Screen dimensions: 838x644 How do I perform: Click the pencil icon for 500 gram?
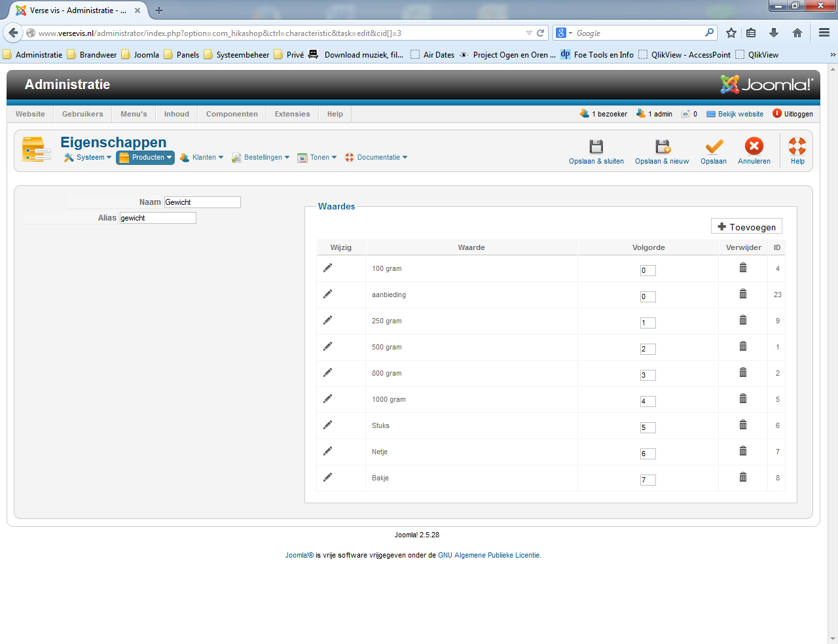[327, 346]
